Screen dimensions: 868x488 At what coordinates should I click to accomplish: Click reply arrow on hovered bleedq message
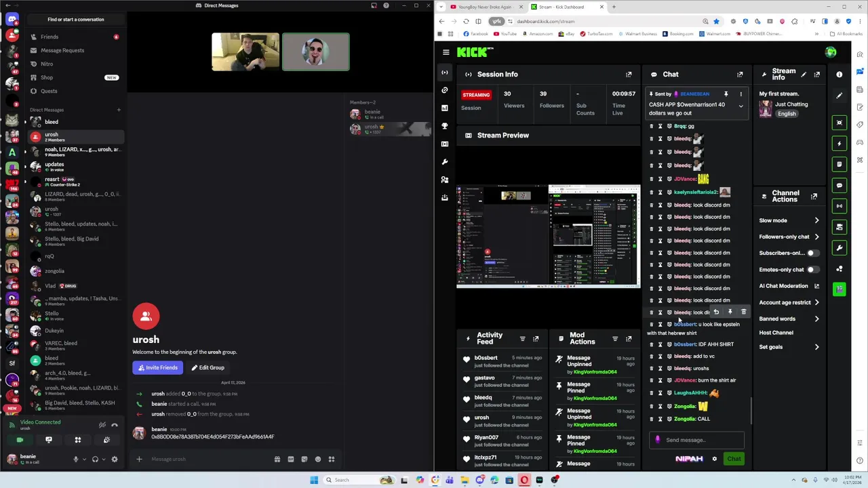[716, 312]
